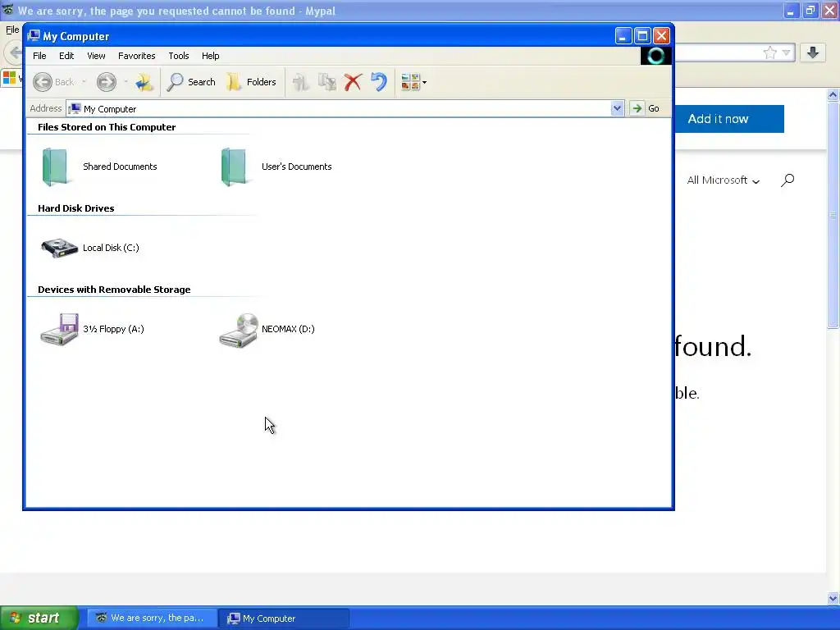Viewport: 840px width, 630px height.
Task: Open the Windows Start menu
Action: [x=39, y=619]
